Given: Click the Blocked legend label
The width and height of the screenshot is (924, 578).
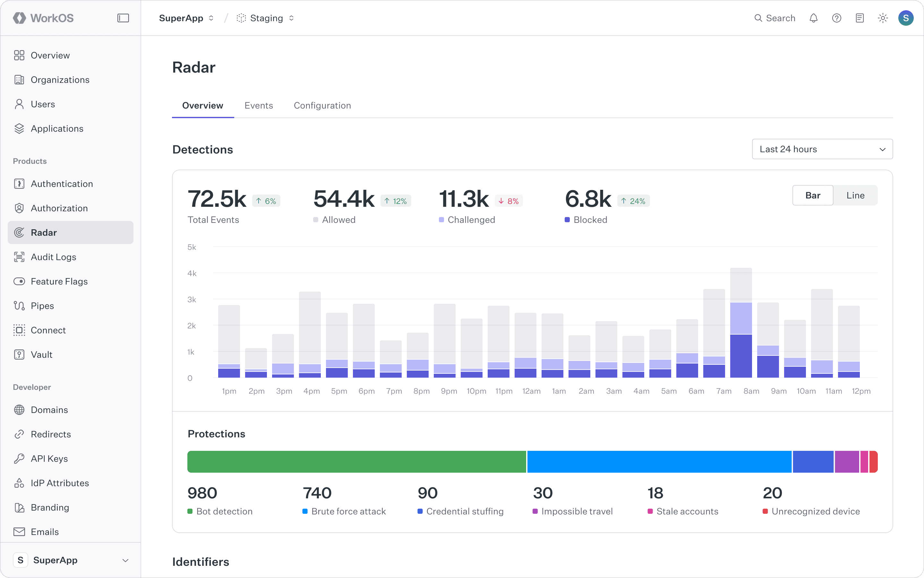Looking at the screenshot, I should pos(590,220).
